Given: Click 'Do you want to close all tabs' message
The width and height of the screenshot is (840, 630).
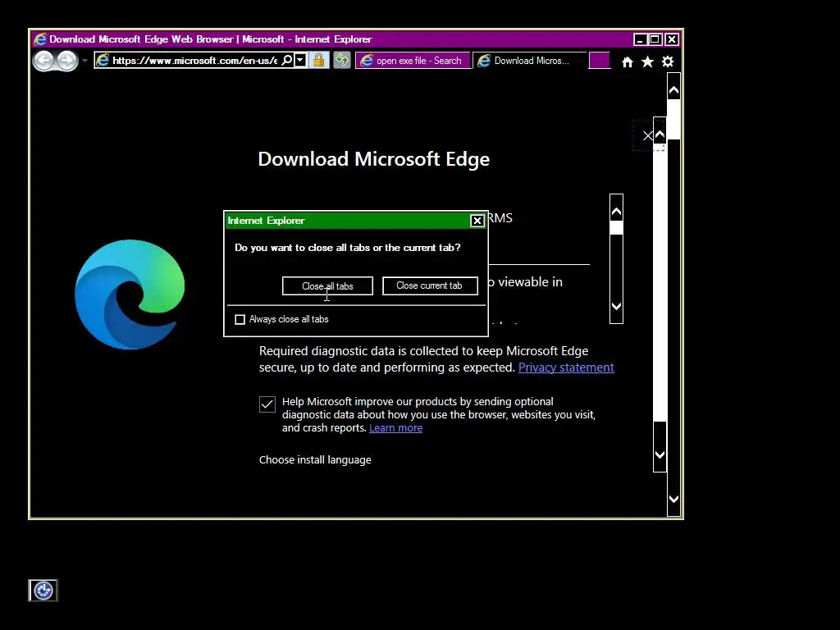Looking at the screenshot, I should click(x=348, y=248).
